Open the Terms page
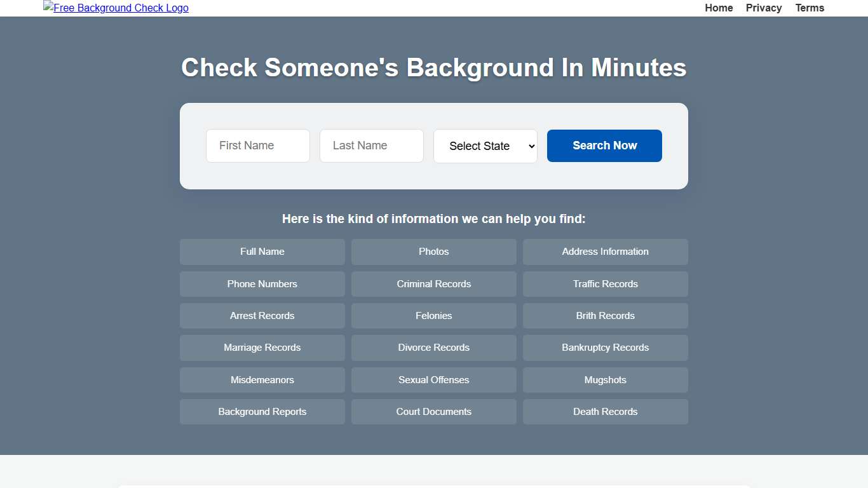Viewport: 868px width, 488px height. point(809,8)
